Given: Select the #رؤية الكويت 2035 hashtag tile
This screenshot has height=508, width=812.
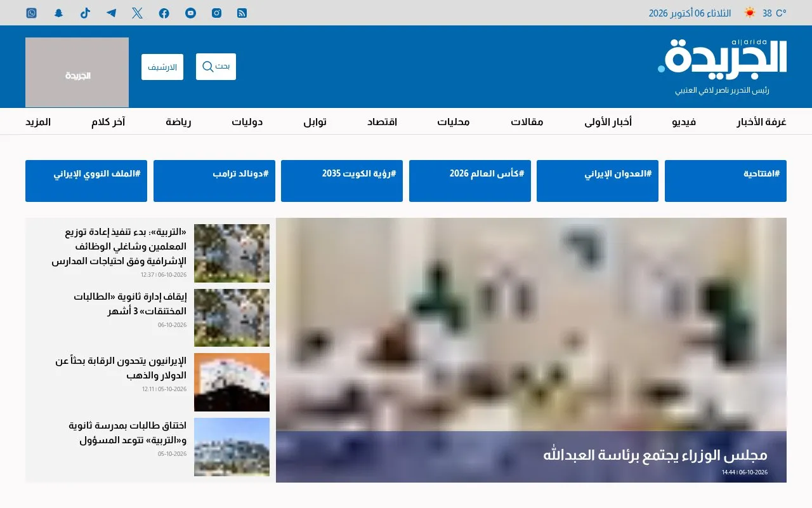Looking at the screenshot, I should (342, 181).
